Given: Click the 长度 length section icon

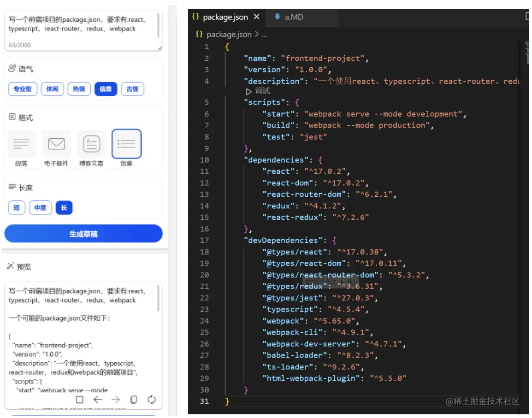Looking at the screenshot, I should click(12, 187).
